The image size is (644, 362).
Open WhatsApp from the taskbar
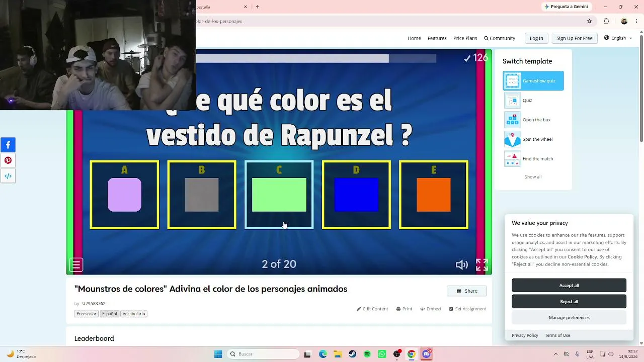click(x=382, y=354)
